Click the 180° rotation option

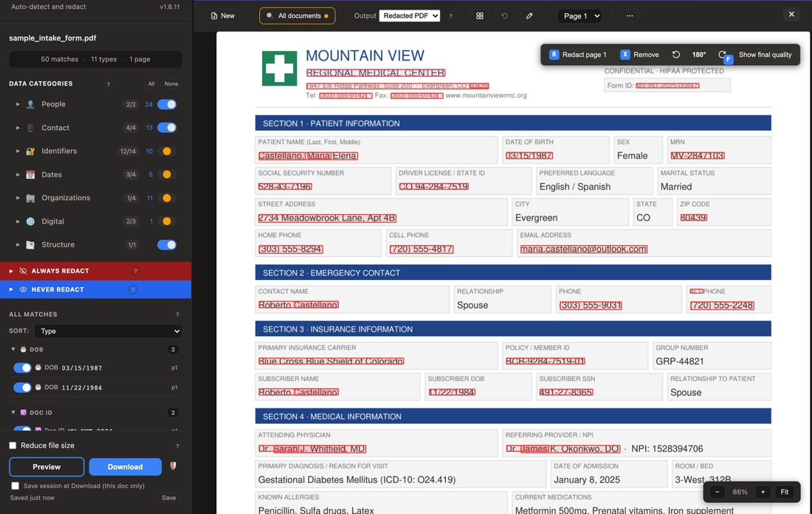(x=698, y=55)
